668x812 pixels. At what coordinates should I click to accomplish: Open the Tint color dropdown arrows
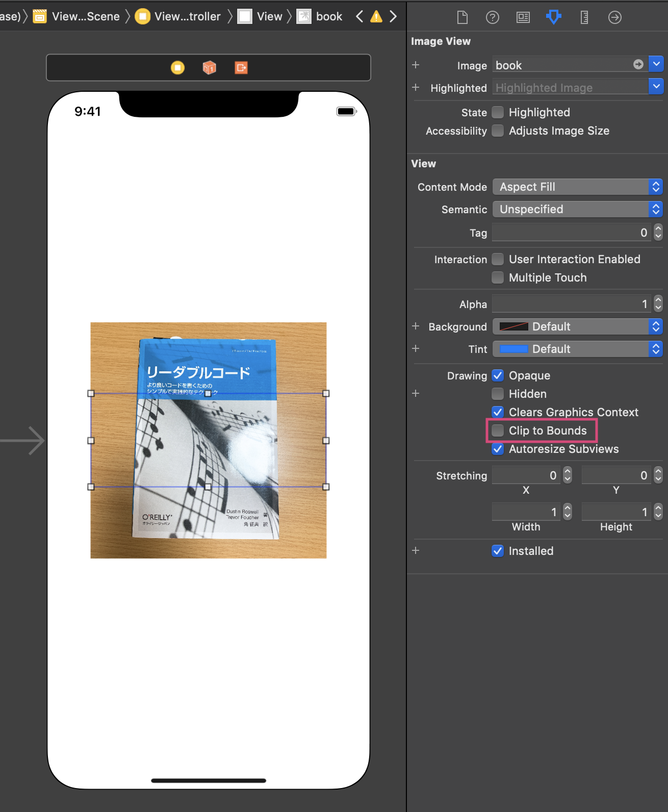(656, 349)
